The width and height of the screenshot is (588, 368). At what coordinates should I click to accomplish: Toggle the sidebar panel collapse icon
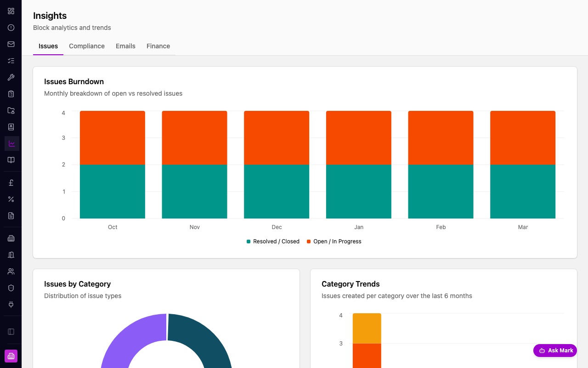click(11, 332)
